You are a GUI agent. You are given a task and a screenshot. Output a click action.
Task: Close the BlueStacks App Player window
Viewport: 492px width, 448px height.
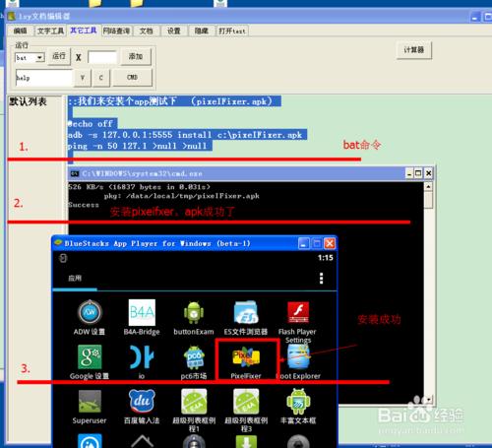330,243
